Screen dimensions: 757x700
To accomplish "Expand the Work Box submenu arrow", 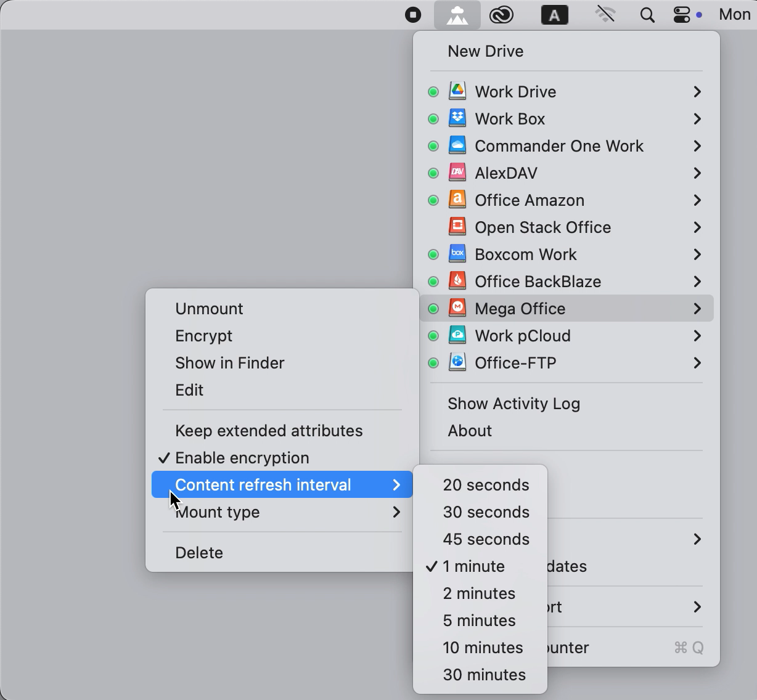I will [697, 119].
